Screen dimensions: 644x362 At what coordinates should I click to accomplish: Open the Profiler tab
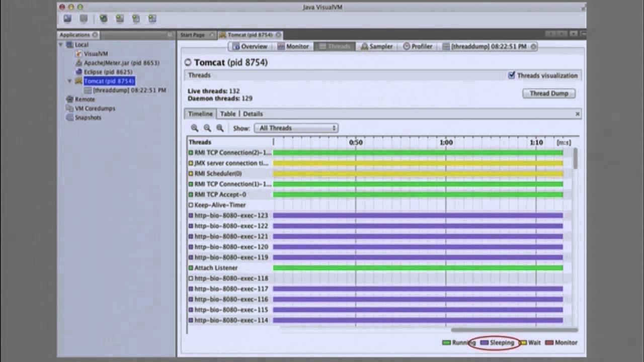418,46
